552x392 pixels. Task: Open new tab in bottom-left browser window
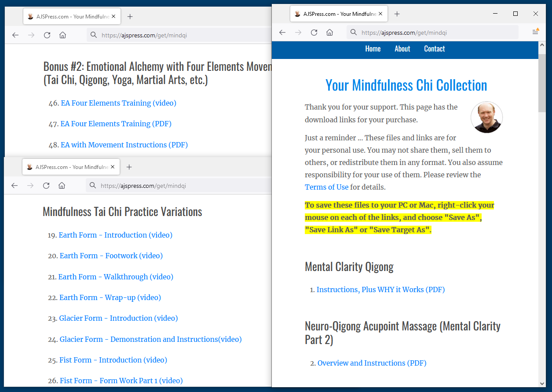click(129, 167)
